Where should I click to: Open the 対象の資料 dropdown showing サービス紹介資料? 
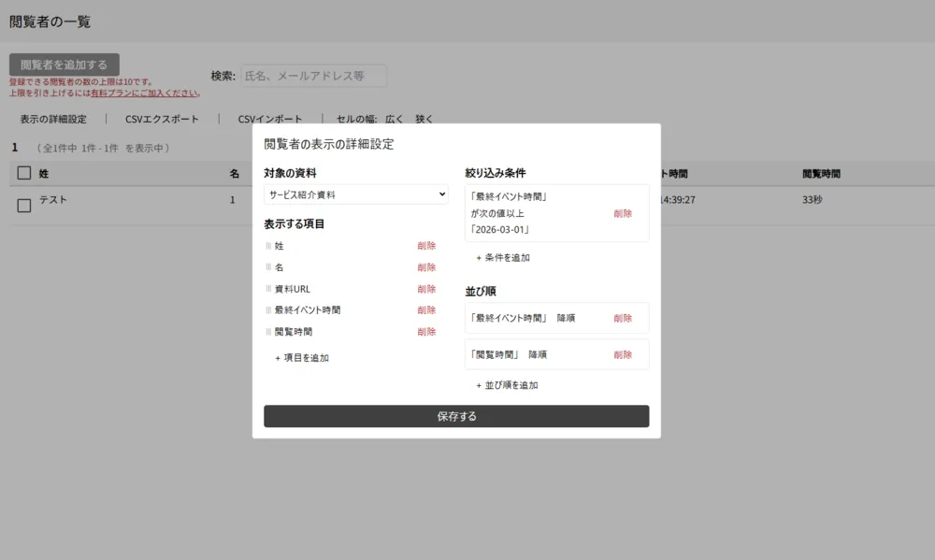click(355, 194)
